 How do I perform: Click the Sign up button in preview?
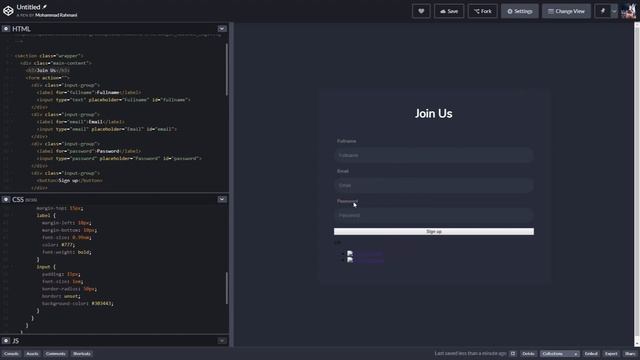pos(433,231)
